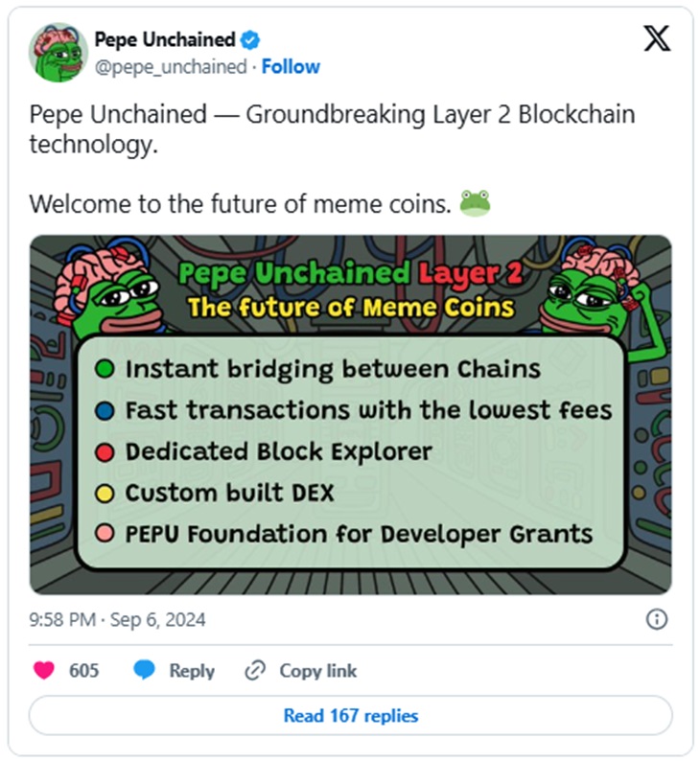Open the @pepe_unchained handle link

pos(170,67)
